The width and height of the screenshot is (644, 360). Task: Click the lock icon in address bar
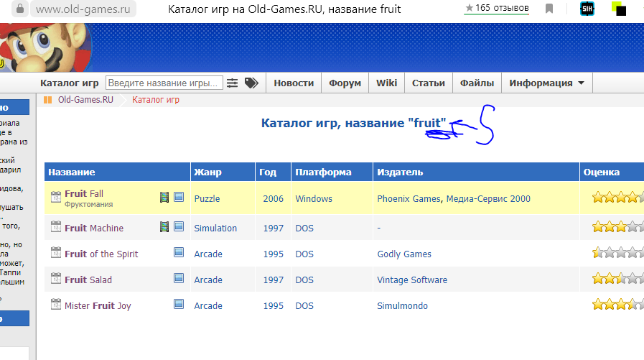pos(19,9)
